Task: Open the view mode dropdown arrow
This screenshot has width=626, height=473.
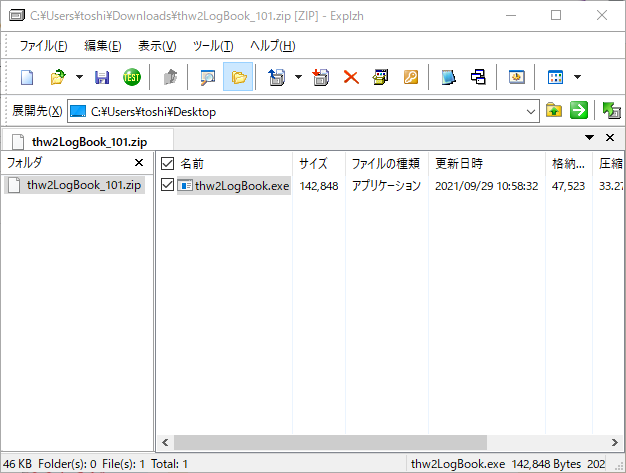Action: tap(577, 77)
